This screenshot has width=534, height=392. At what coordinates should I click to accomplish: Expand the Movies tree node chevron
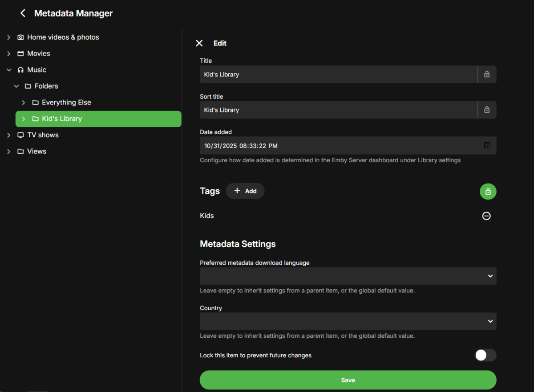pos(9,54)
